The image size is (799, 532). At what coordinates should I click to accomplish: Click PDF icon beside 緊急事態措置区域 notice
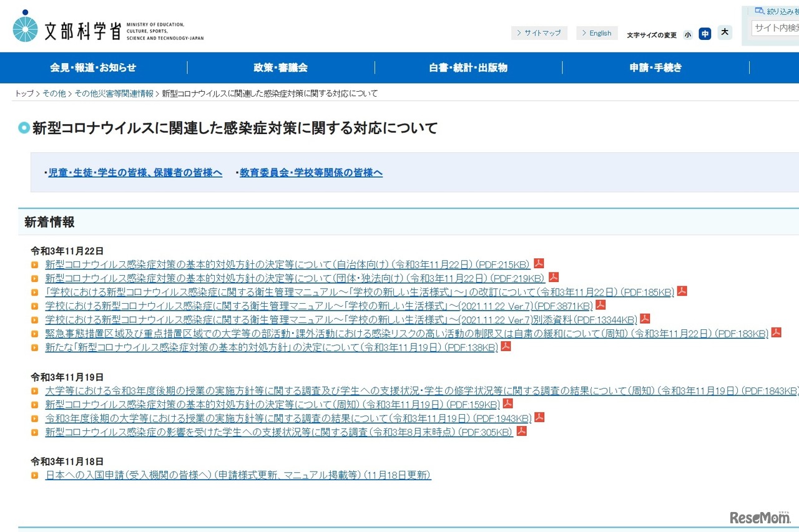tap(776, 332)
